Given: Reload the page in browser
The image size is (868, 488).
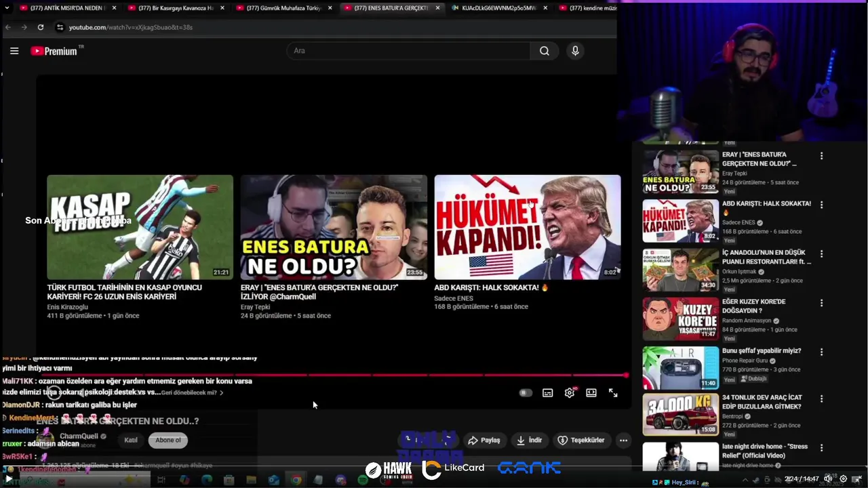Looking at the screenshot, I should pos(41,27).
